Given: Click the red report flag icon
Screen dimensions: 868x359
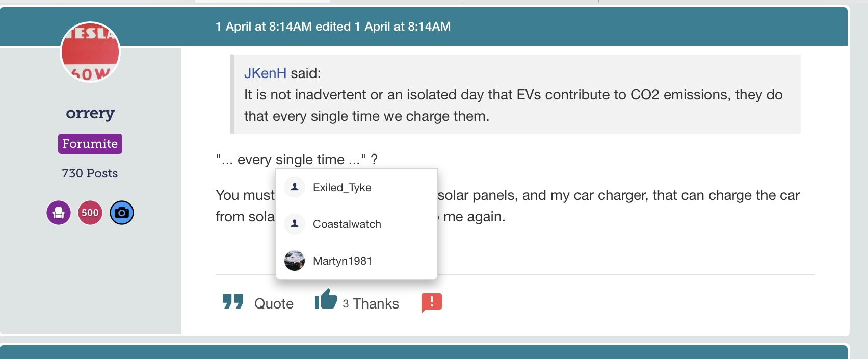Looking at the screenshot, I should click(431, 303).
